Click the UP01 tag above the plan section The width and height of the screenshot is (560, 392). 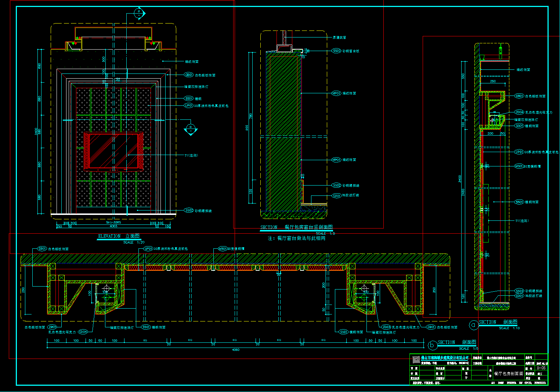(x=148, y=249)
